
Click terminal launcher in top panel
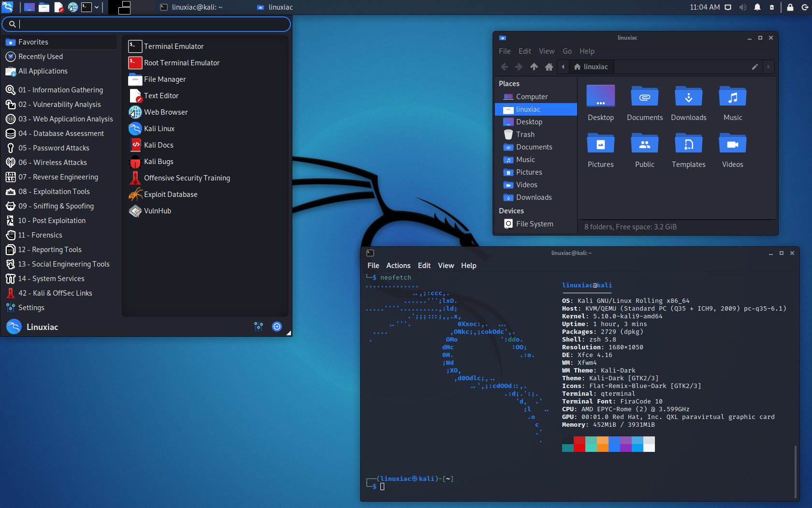[x=87, y=7]
